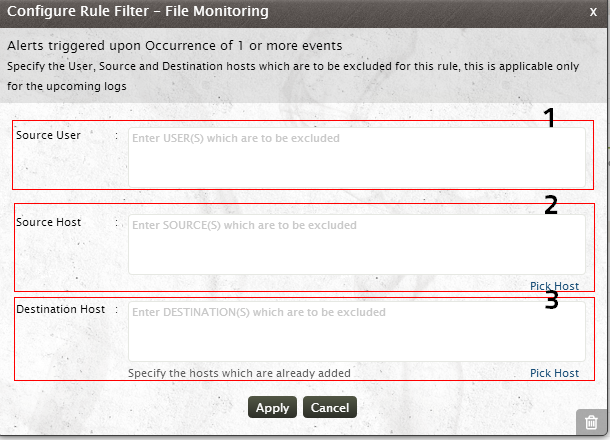The image size is (610, 440).
Task: Click the Source Host label
Action: pos(48,222)
